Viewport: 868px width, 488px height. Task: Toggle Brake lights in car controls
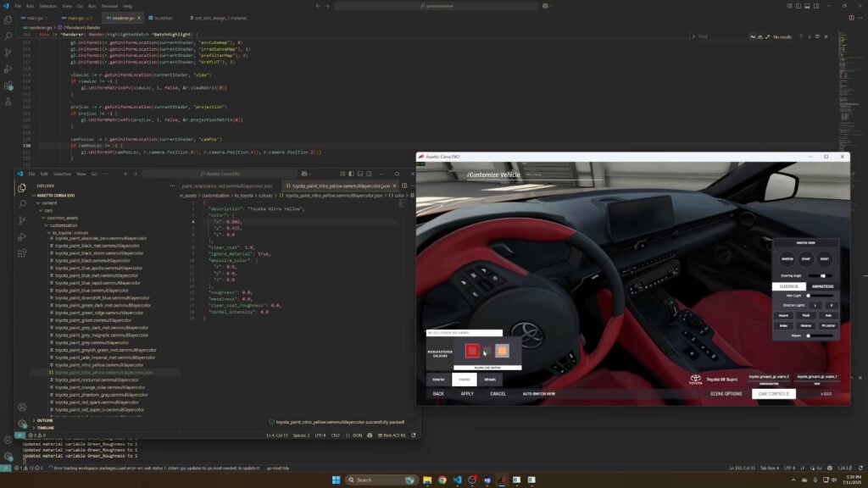[x=783, y=326]
